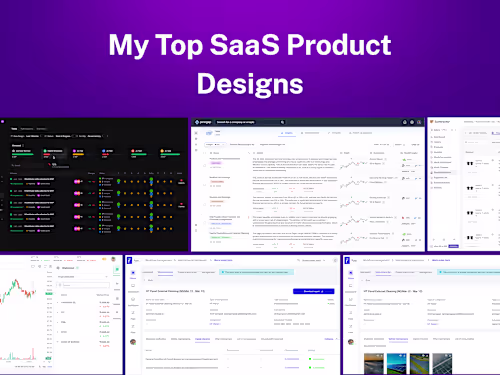
Task: Open the watchlist dropdown in trading app
Action: 82,277
